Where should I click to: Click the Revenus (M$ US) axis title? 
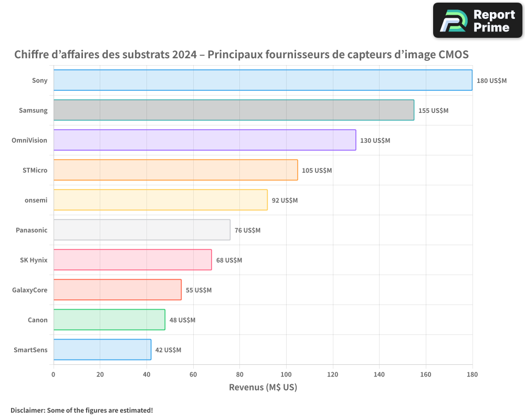coord(263,387)
